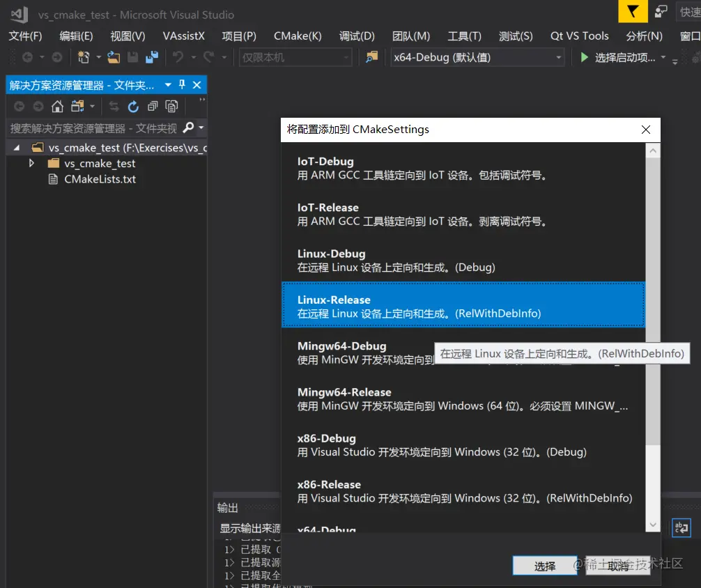This screenshot has height=588, width=701.
Task: Toggle word wrap icon in output panel
Action: [x=681, y=527]
